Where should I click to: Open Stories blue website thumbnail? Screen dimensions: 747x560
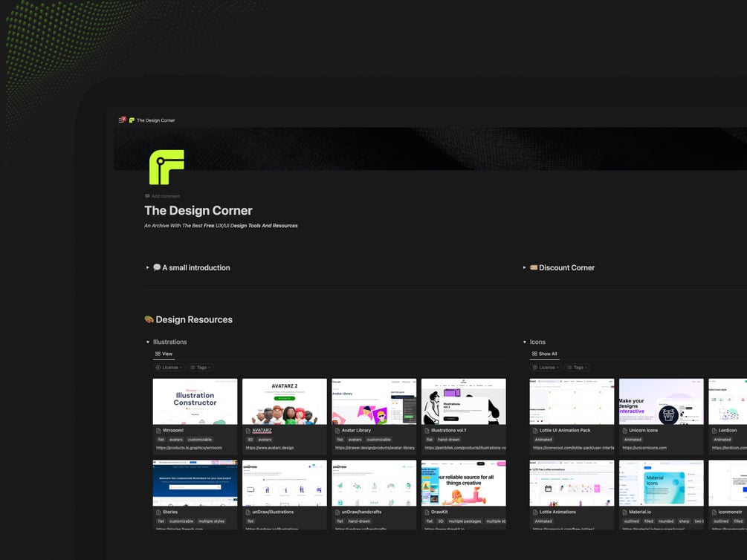(x=195, y=483)
